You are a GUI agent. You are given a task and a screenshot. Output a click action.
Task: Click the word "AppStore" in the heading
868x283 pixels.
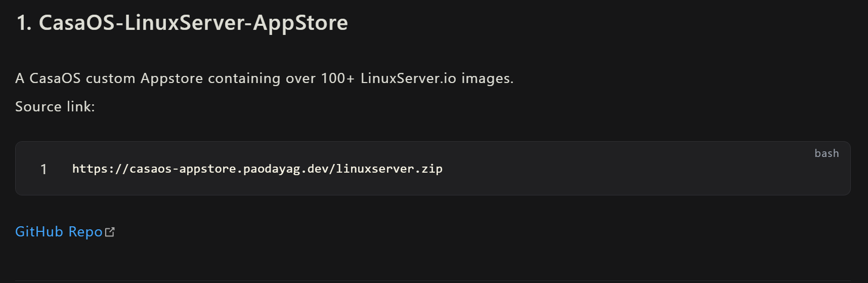(300, 23)
